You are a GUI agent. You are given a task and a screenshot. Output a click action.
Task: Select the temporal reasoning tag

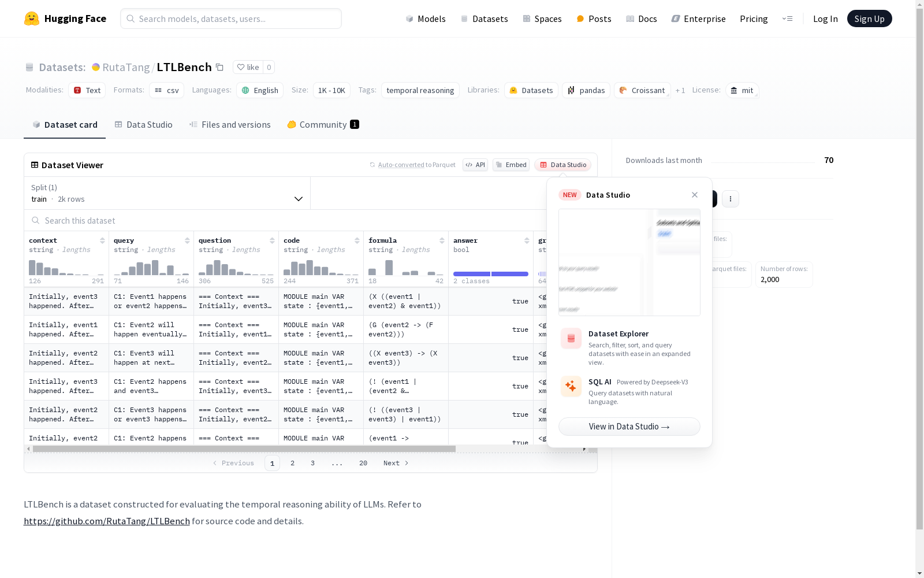pos(420,90)
